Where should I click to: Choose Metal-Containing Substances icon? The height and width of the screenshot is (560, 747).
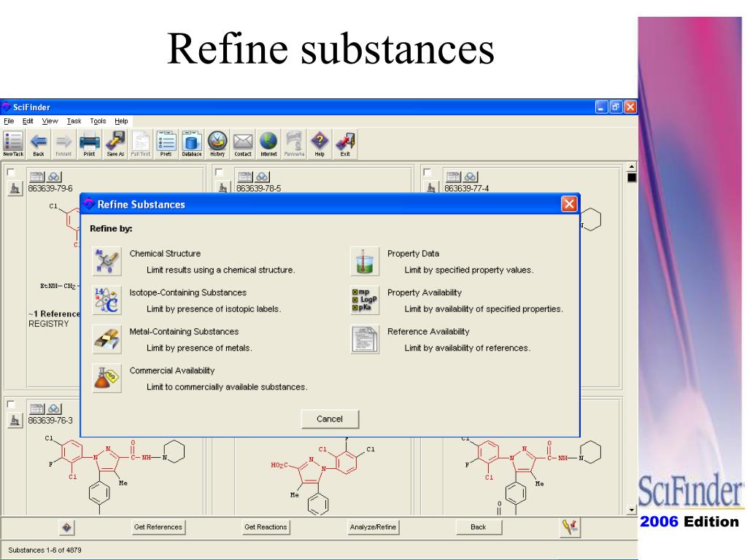pos(107,340)
